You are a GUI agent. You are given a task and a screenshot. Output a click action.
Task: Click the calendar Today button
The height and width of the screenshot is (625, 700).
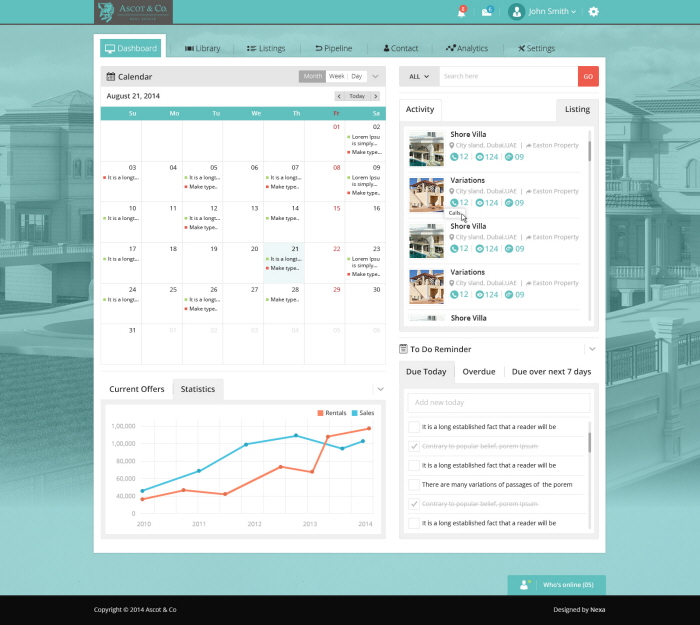(x=357, y=96)
